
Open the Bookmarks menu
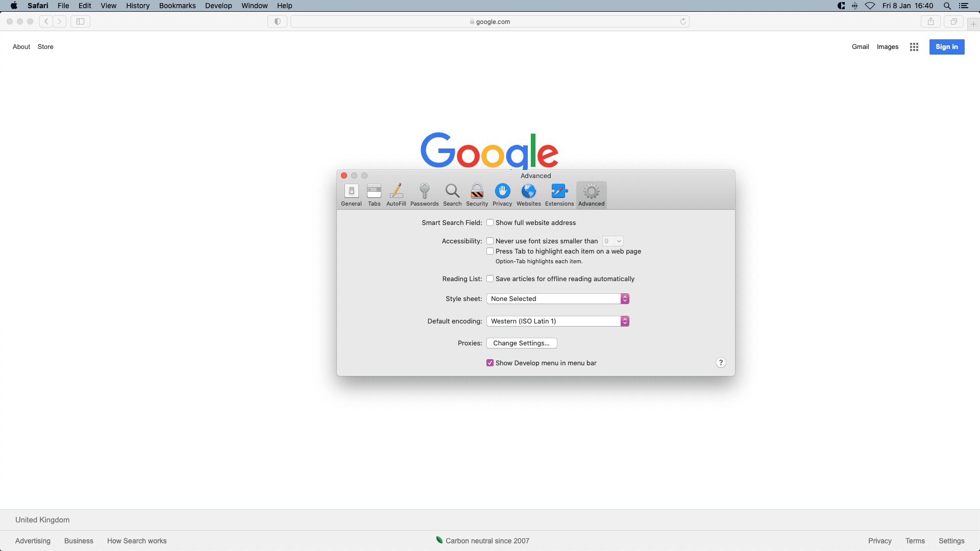pos(177,6)
